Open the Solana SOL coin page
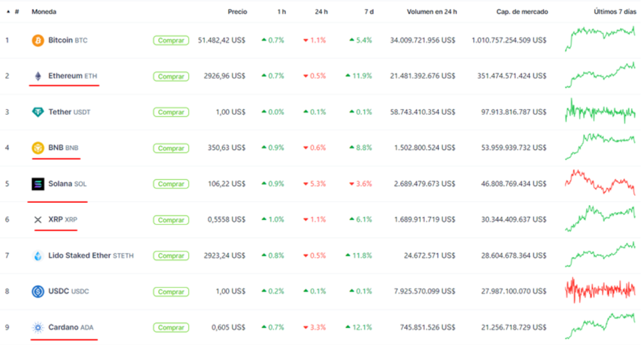This screenshot has width=644, height=345. (68, 184)
